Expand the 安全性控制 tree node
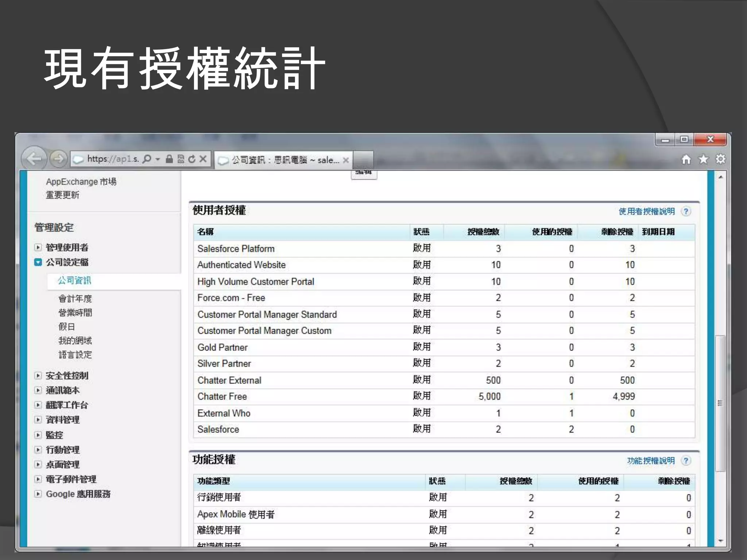Screen dimensions: 747x560 tap(38, 376)
